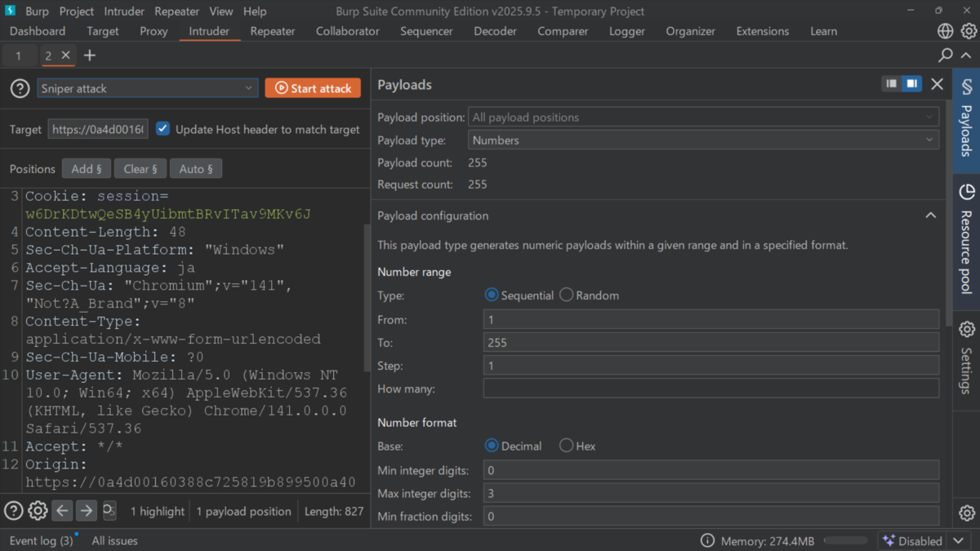The width and height of the screenshot is (980, 551).
Task: Click the AI sparkle Disabled icon
Action: pyautogui.click(x=889, y=540)
